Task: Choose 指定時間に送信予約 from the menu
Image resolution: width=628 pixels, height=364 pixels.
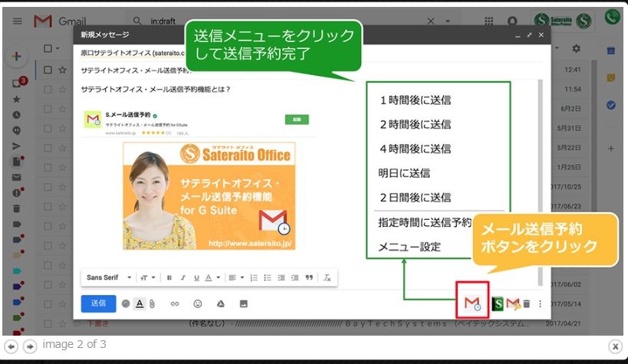Action: 425,222
